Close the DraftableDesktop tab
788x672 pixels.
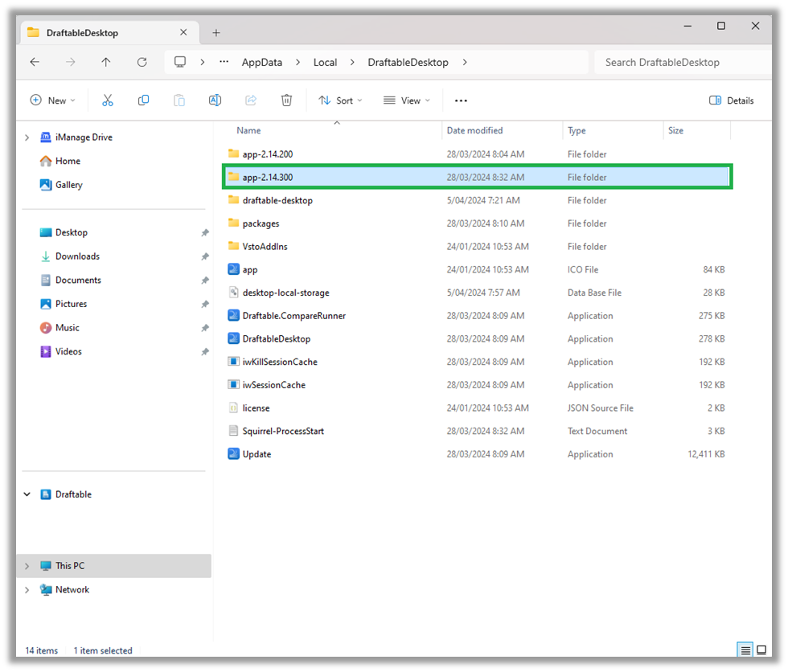(183, 32)
